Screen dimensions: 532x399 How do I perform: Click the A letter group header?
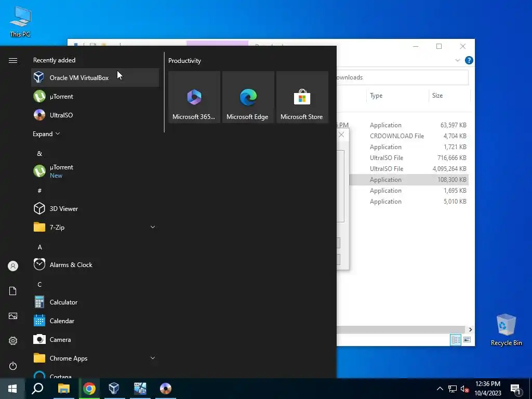pyautogui.click(x=39, y=247)
